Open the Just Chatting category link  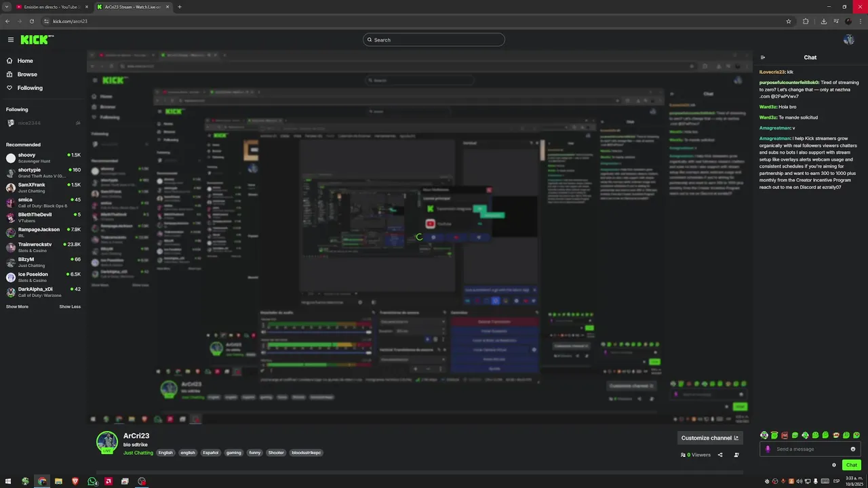tap(138, 453)
